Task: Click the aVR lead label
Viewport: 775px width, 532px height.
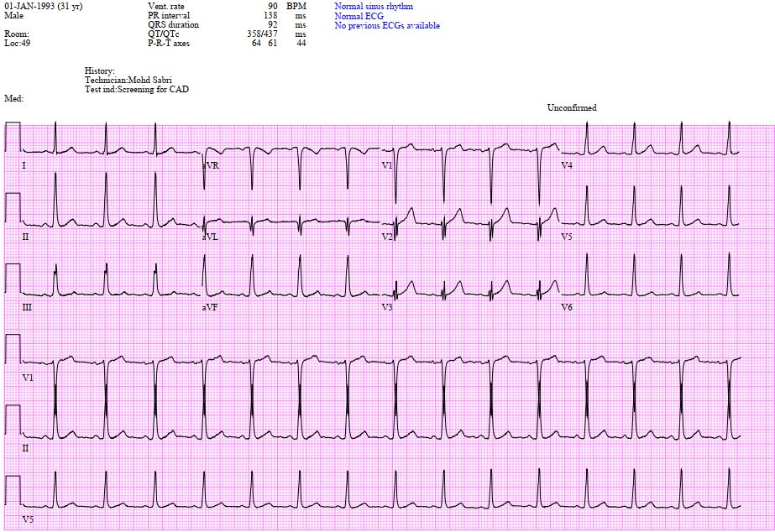Action: coord(210,165)
